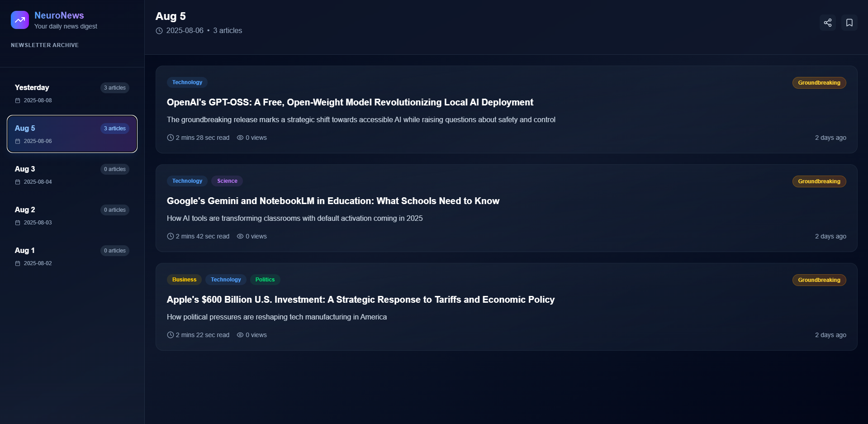Screen dimensions: 868x424
Task: Open the Apple $600 Billion investment article title
Action: click(x=360, y=300)
